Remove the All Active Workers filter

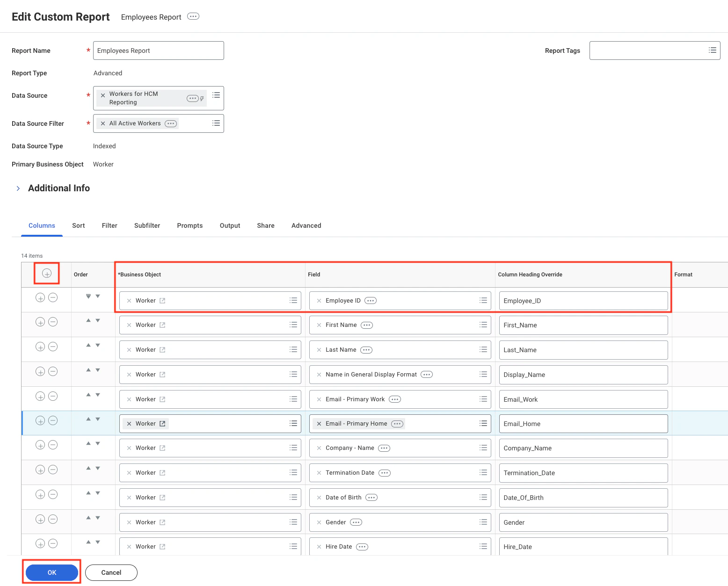pos(102,123)
